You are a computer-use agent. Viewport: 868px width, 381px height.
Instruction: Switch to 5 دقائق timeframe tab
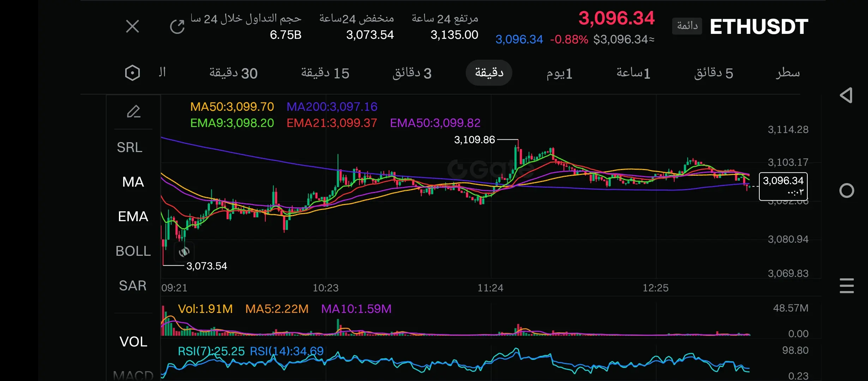click(713, 73)
